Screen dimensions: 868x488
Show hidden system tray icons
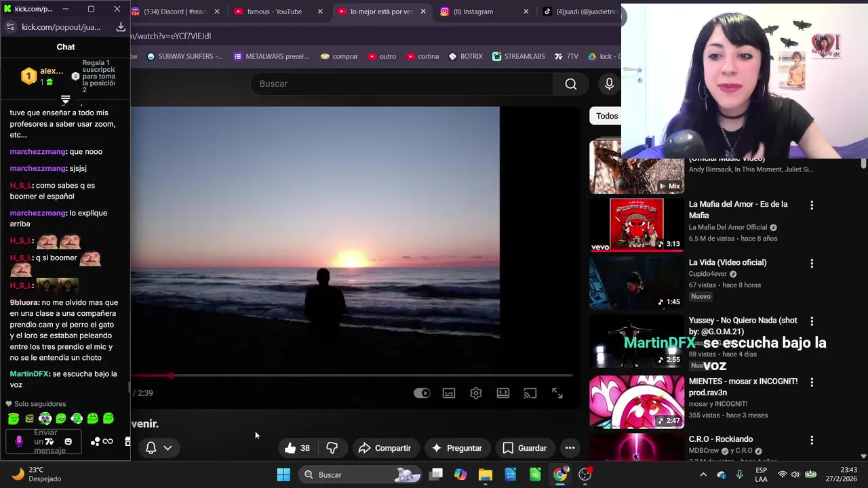703,474
